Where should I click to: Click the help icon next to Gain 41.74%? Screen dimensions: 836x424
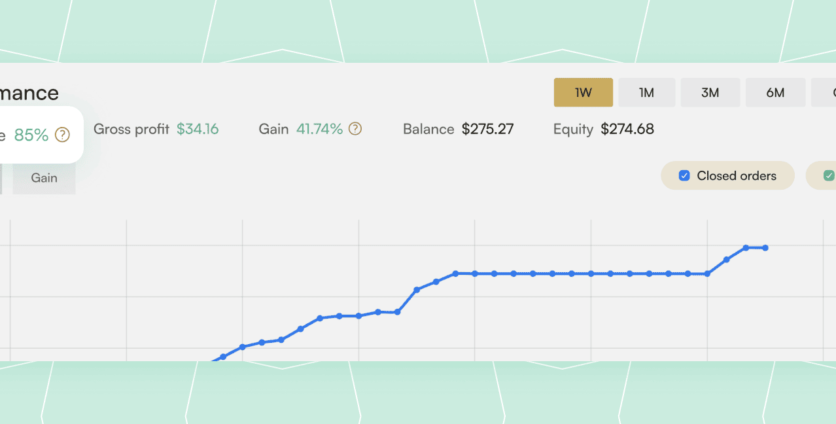point(355,129)
